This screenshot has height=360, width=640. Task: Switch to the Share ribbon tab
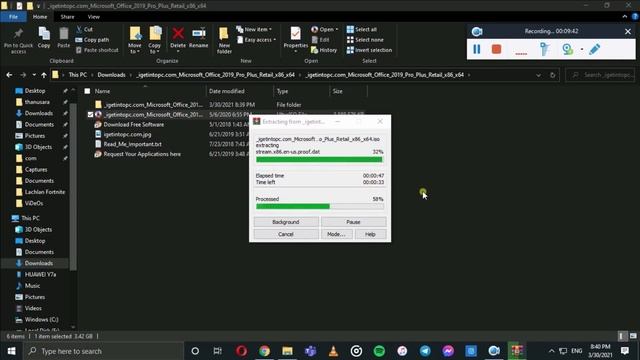point(67,17)
